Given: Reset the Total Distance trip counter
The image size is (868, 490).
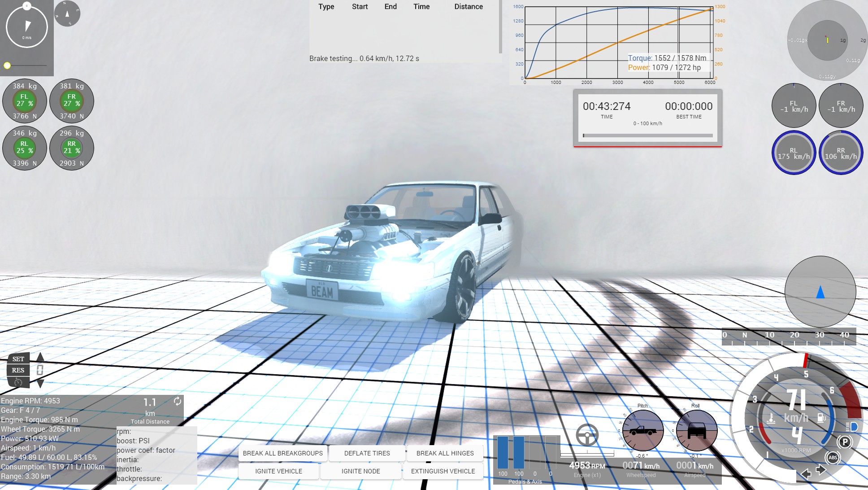Looking at the screenshot, I should (178, 401).
